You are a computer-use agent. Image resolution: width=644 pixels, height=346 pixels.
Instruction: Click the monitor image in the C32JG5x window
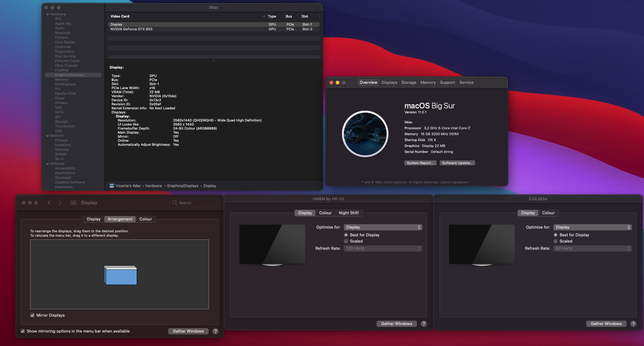click(x=481, y=245)
